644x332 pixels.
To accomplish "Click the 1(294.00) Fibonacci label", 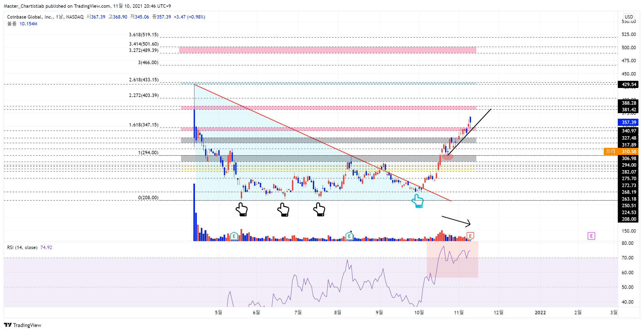I will tap(148, 153).
